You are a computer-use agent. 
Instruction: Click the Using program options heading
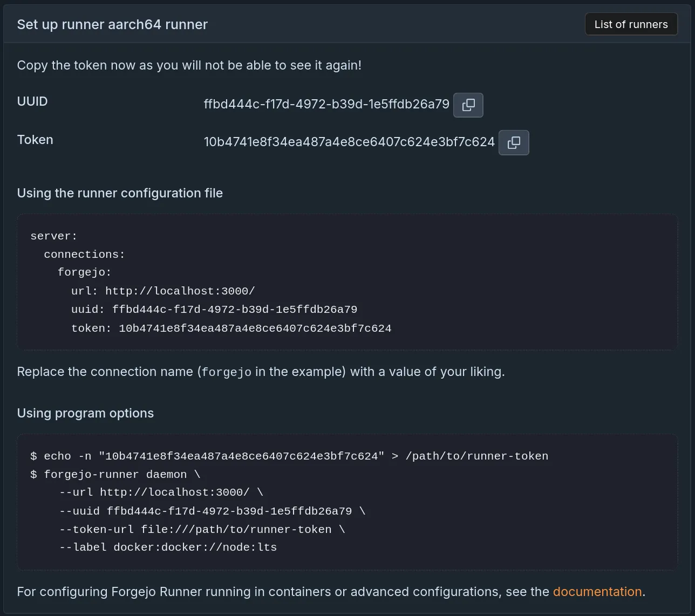[x=85, y=413]
